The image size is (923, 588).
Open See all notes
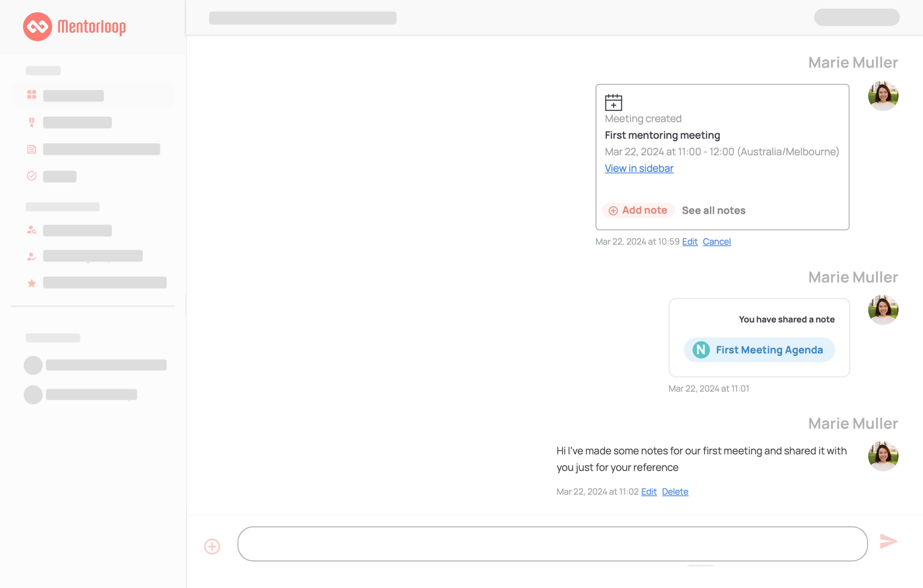tap(713, 210)
